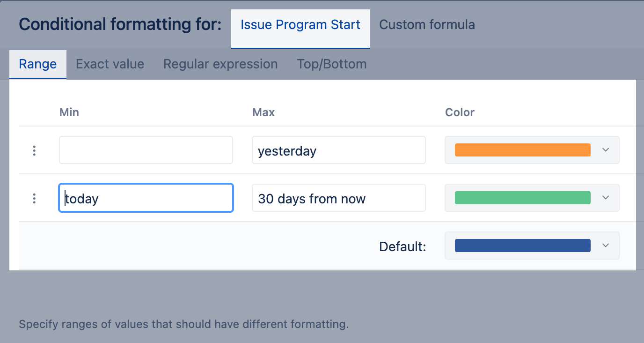644x343 pixels.
Task: Click the empty Min field in first row
Action: click(x=146, y=150)
